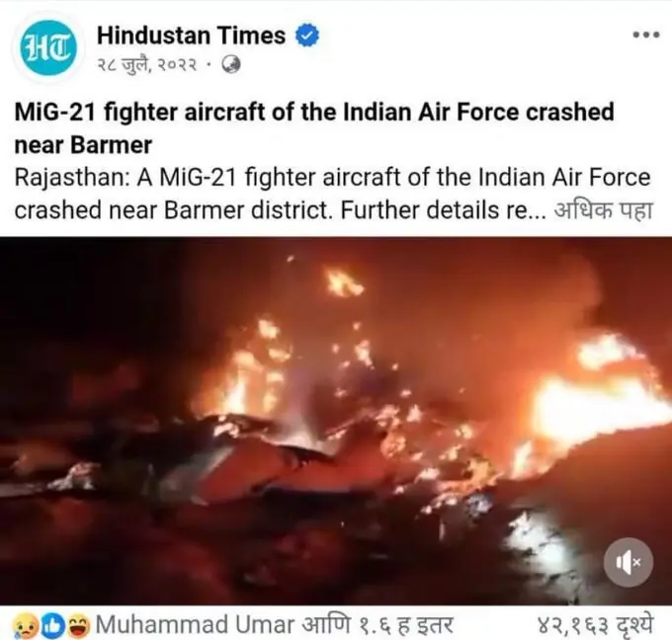Click the laughing haha reaction emoji

tap(79, 626)
